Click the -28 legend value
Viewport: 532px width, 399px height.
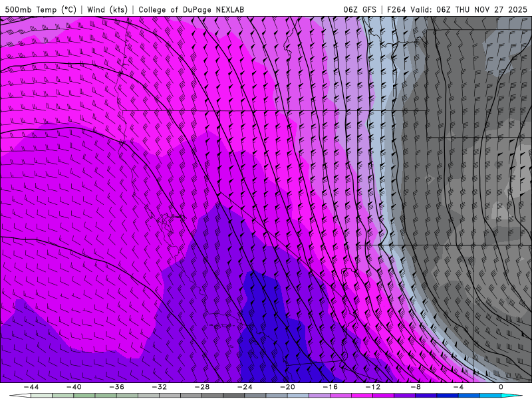[202, 387]
